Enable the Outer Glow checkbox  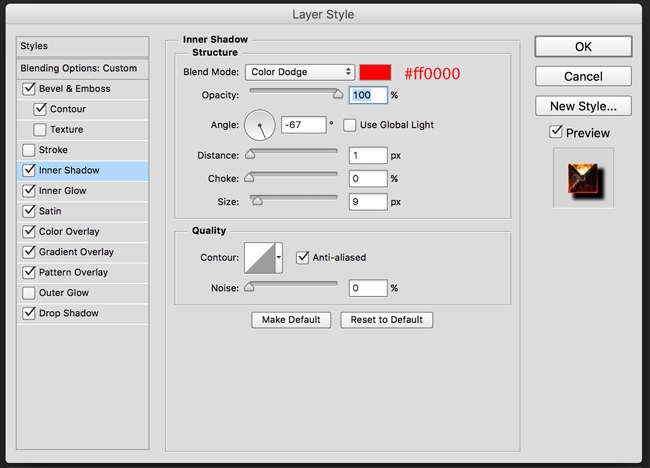29,293
